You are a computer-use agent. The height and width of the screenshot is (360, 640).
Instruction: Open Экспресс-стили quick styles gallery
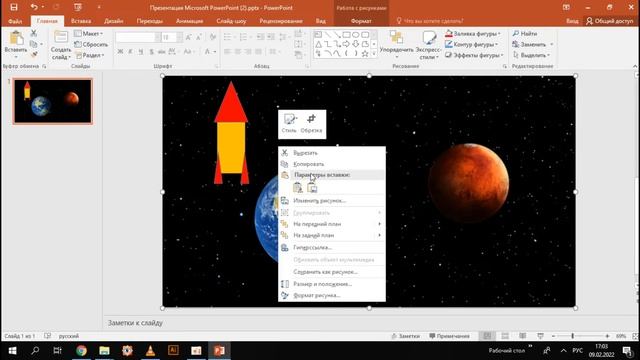[x=428, y=45]
